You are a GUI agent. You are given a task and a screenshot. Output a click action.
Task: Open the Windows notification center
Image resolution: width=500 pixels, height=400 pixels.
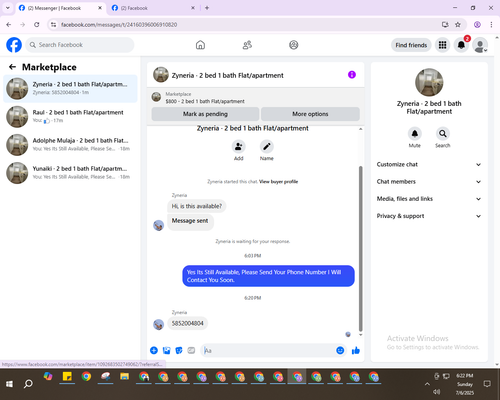pos(487,384)
